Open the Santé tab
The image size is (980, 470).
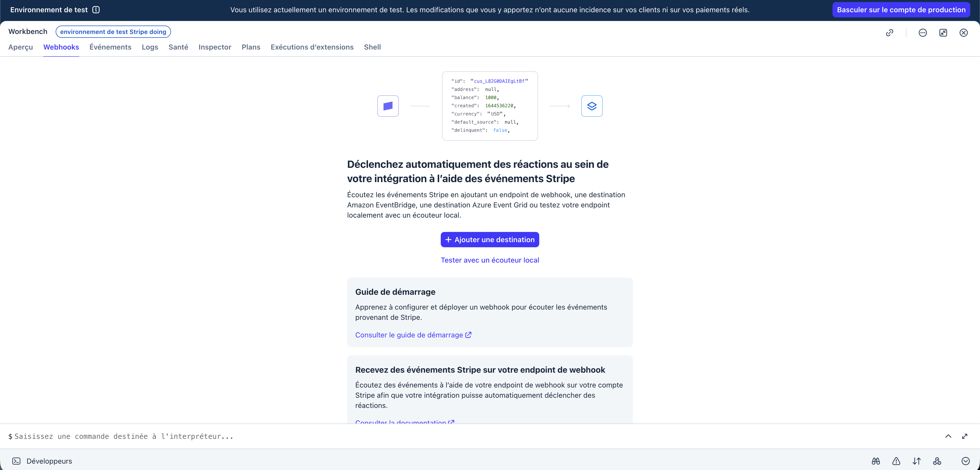click(178, 47)
